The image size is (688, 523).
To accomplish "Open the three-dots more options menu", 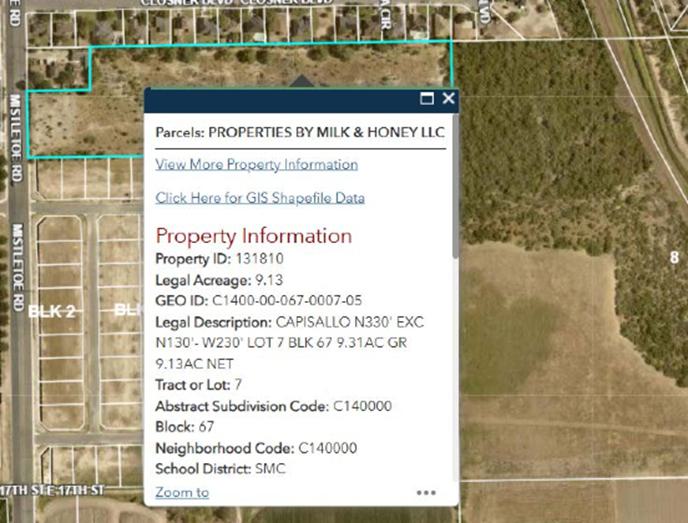I will coord(426,492).
